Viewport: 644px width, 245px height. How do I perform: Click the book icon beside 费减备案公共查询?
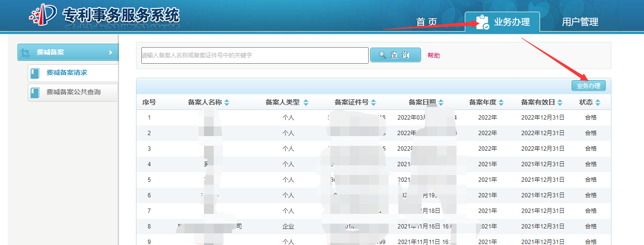(x=35, y=92)
